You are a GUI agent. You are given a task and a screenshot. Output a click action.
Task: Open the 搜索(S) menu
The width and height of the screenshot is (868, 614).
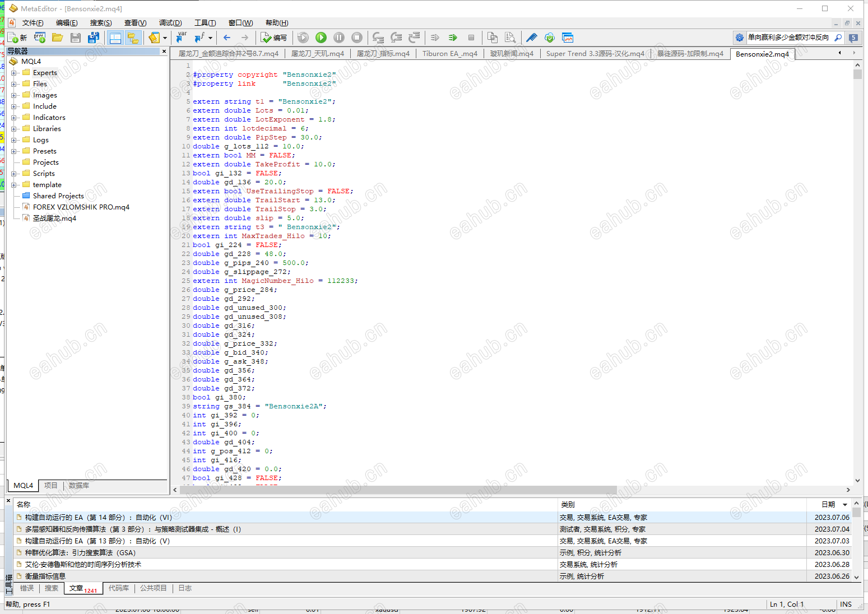[101, 23]
